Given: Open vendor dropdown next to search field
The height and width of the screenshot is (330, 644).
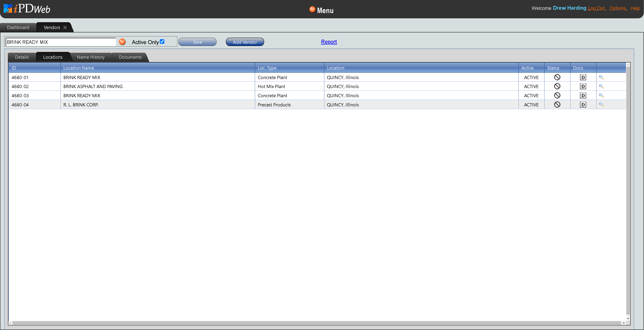Looking at the screenshot, I should [x=122, y=42].
